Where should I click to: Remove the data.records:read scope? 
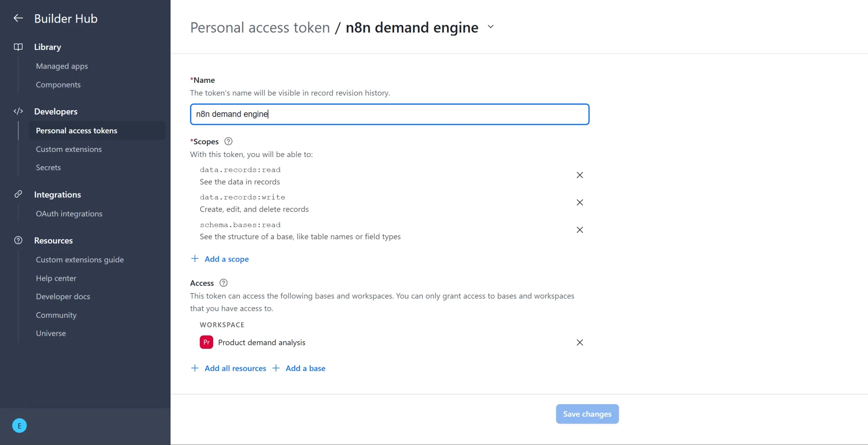tap(579, 175)
